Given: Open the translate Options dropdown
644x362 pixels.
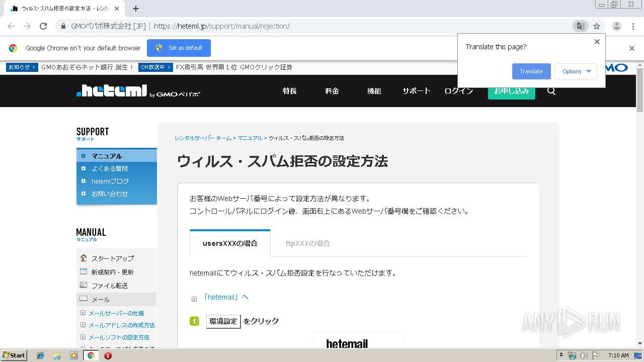Looking at the screenshot, I should click(x=576, y=71).
